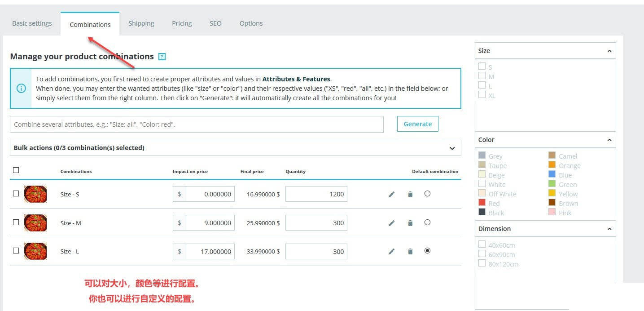Click the Generate button
This screenshot has width=644, height=311.
tap(418, 124)
